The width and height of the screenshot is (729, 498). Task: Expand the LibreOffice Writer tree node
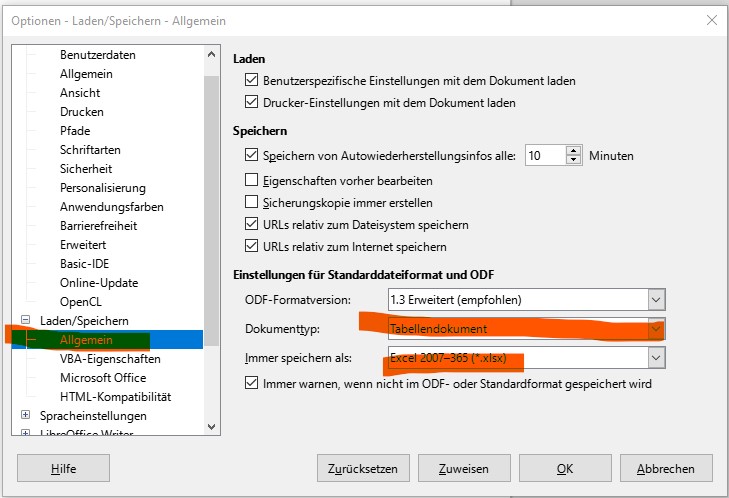click(27, 434)
